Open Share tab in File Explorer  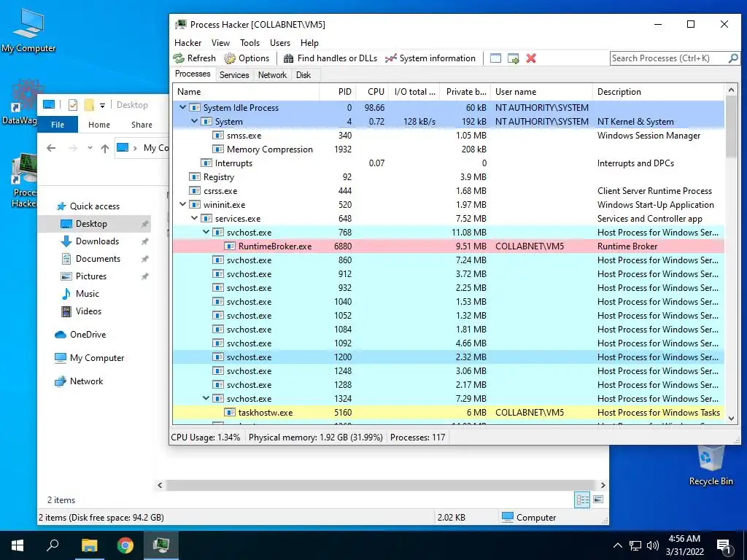click(x=142, y=124)
